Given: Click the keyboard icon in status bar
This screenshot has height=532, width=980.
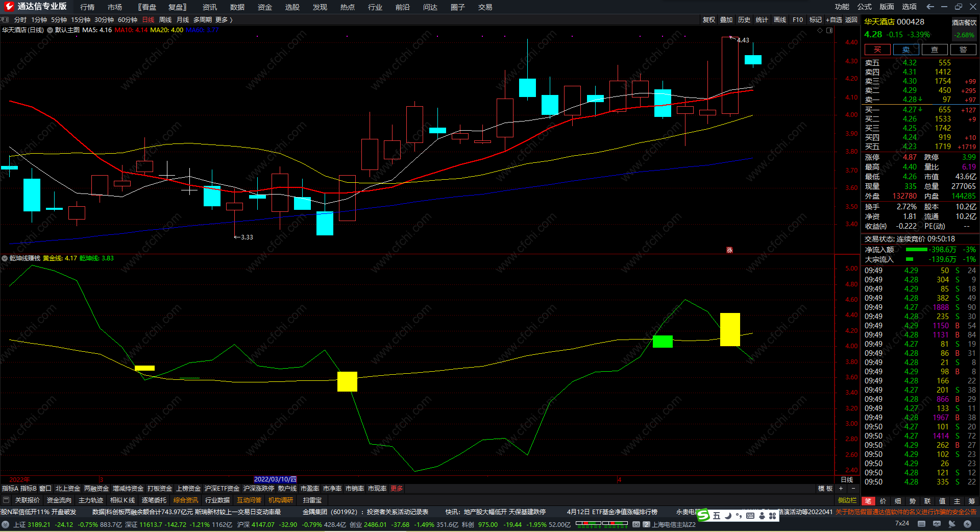Looking at the screenshot, I should point(921,524).
